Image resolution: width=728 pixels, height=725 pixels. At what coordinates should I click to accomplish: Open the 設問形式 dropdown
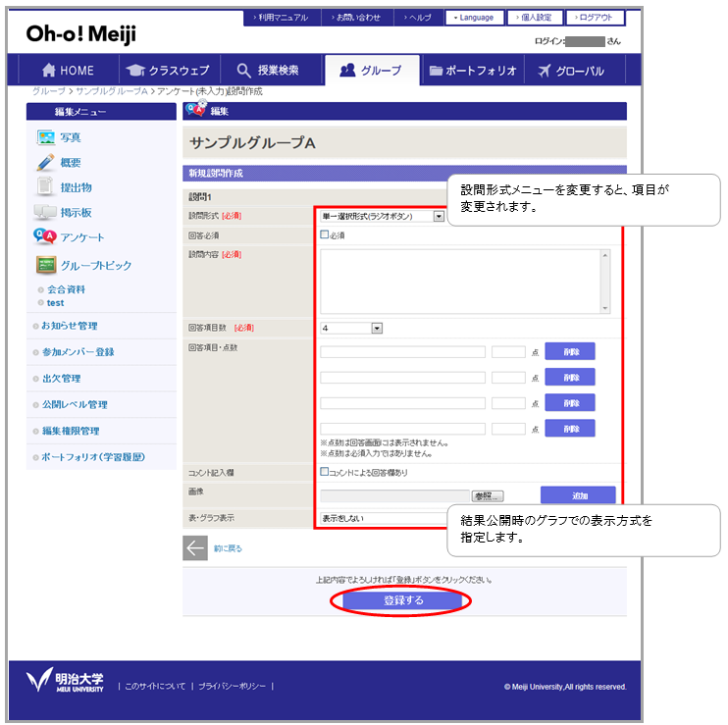[382, 216]
